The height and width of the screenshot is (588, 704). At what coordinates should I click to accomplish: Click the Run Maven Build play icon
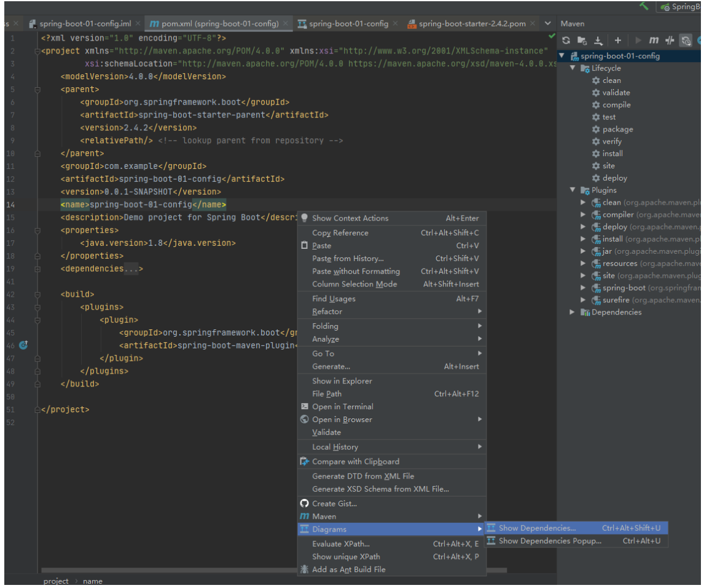tap(638, 41)
